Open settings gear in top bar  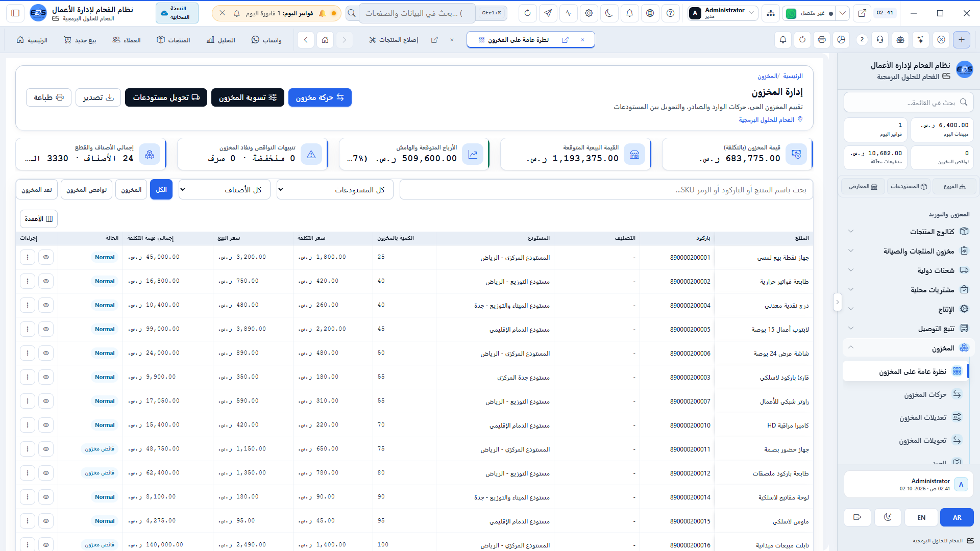pos(589,13)
